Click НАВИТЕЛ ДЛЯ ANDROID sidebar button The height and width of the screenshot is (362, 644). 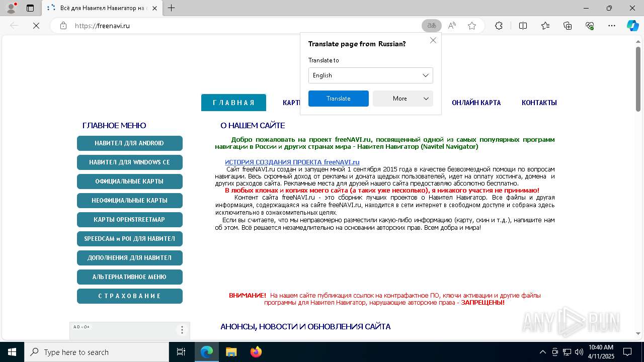click(130, 143)
